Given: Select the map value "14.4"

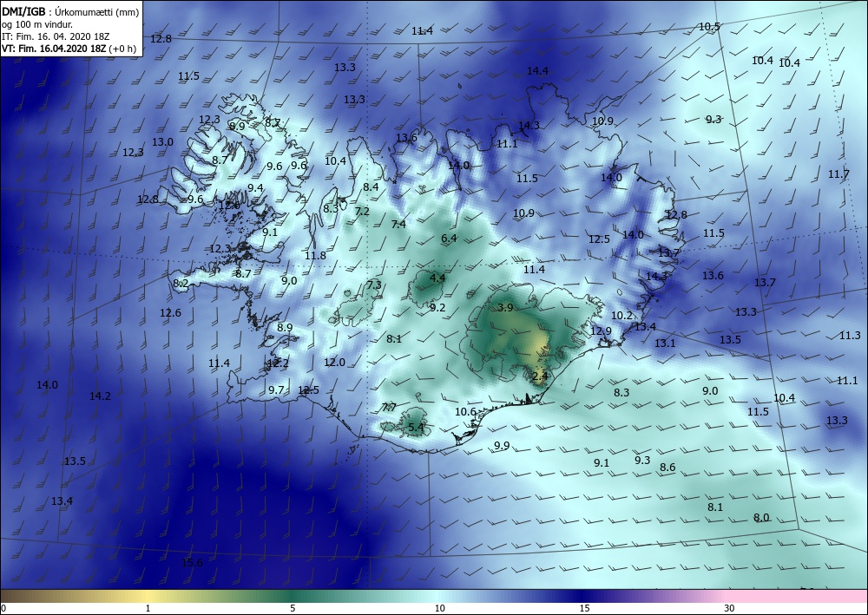Looking at the screenshot, I should point(537,71).
